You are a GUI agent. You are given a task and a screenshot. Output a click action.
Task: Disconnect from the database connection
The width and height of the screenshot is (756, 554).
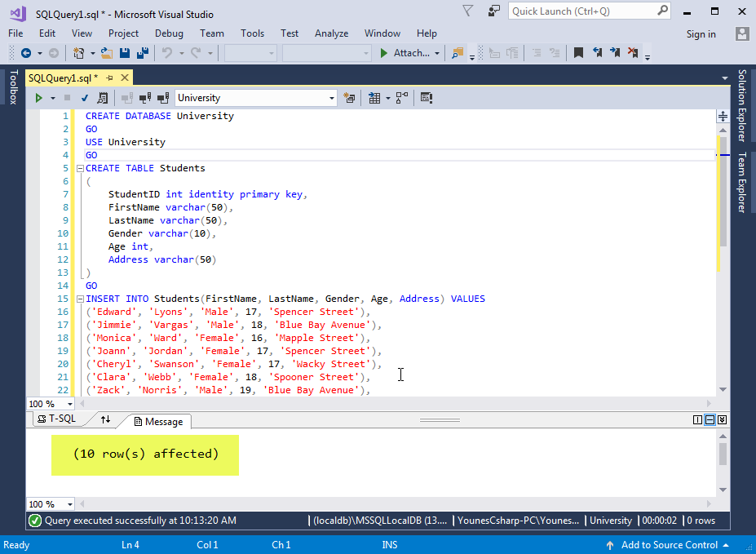[x=145, y=98]
